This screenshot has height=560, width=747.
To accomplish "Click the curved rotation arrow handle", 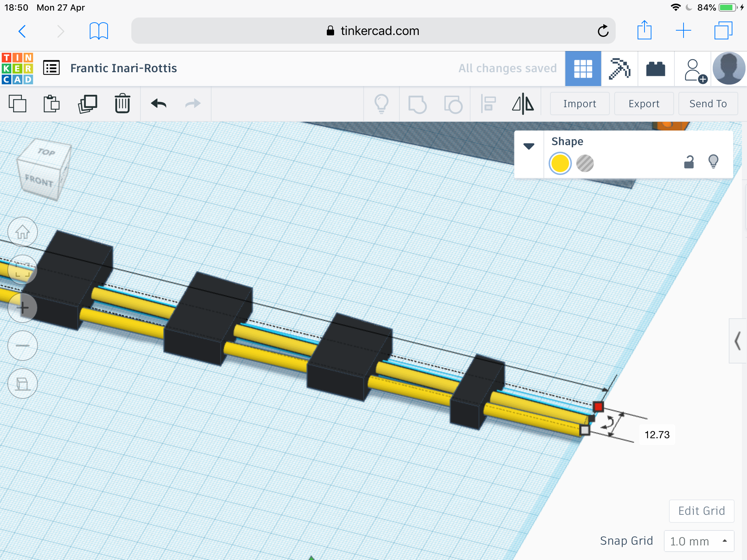I will [x=608, y=422].
